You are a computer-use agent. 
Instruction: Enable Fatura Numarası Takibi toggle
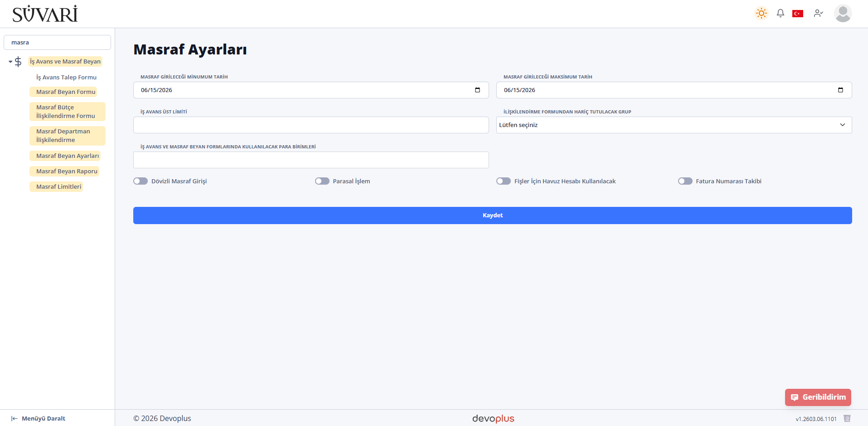tap(685, 181)
